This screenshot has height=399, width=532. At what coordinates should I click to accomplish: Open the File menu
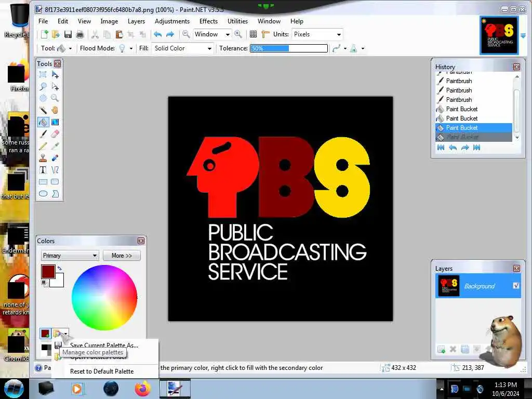coord(43,21)
